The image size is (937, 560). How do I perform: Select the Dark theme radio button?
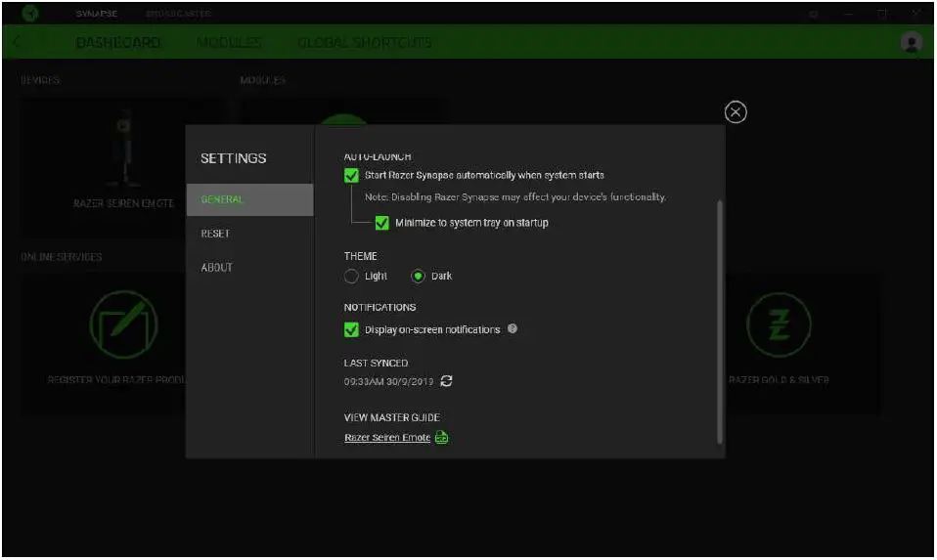[419, 277]
